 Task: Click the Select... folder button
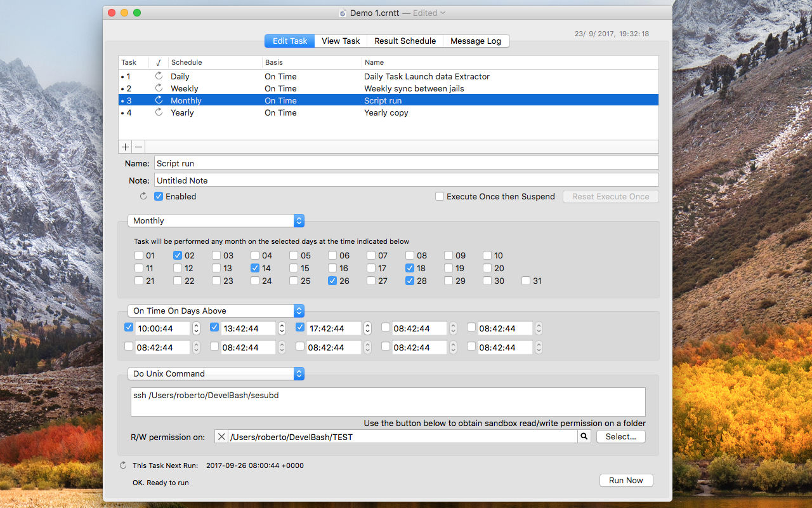point(620,436)
